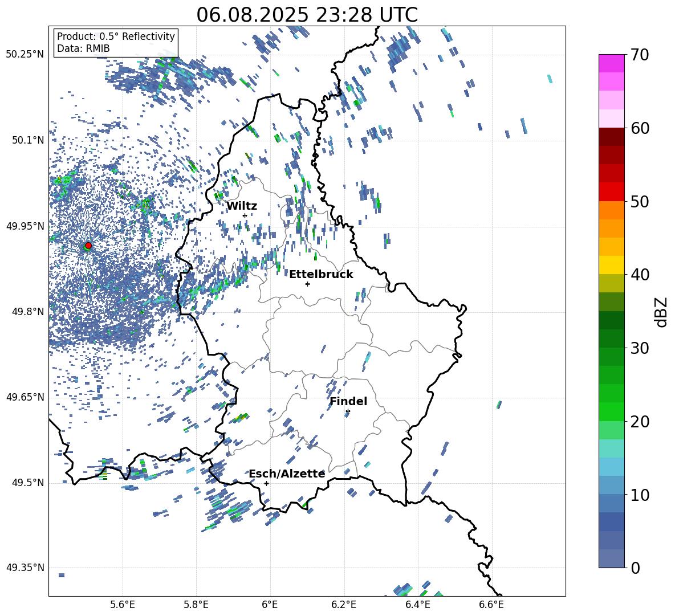
Task: Click the dBZ colorbar axis label
Action: 662,312
